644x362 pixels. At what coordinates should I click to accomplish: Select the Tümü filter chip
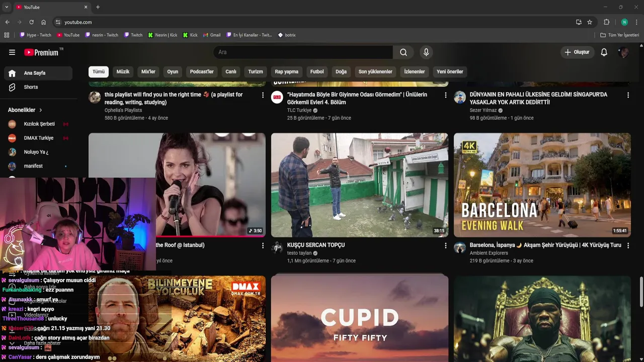(x=99, y=71)
